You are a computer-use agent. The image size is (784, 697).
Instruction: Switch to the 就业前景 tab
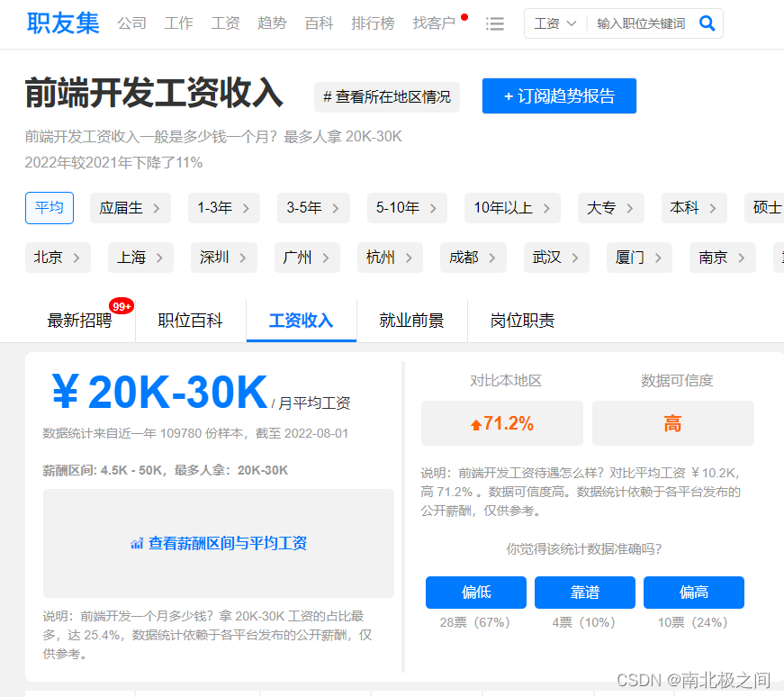(x=412, y=320)
